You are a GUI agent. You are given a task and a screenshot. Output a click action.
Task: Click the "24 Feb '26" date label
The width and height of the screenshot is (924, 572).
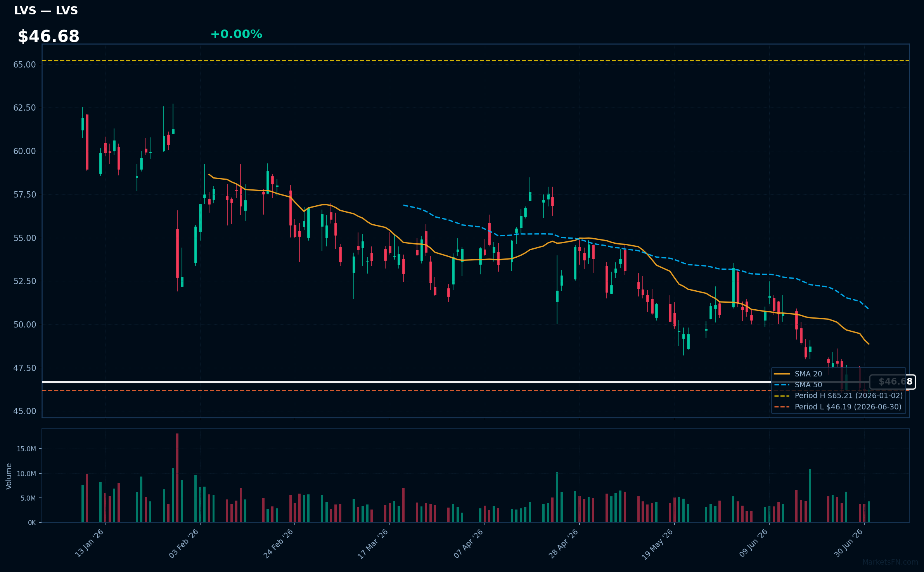[279, 543]
